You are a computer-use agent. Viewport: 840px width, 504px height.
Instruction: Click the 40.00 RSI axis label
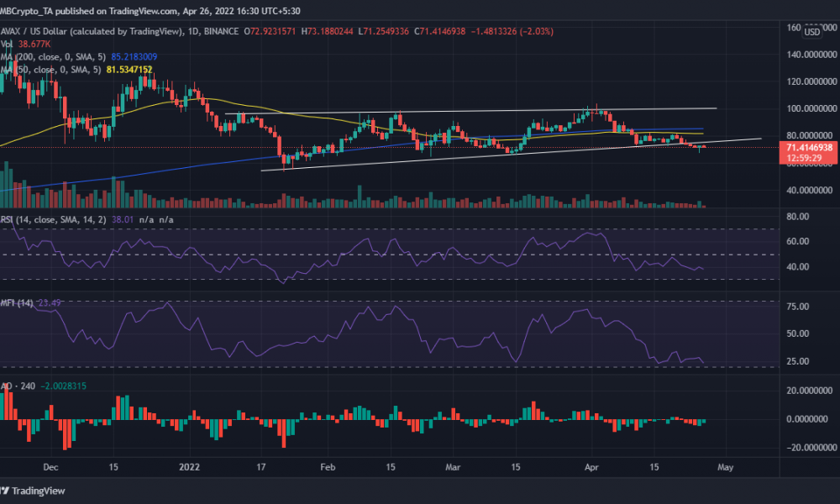(x=798, y=267)
